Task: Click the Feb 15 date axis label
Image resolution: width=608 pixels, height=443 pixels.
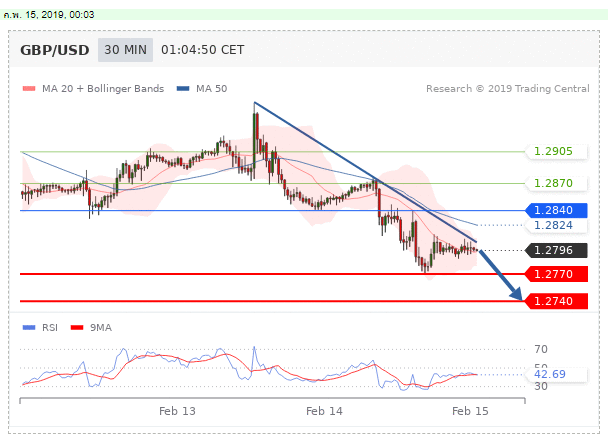Action: 470,411
